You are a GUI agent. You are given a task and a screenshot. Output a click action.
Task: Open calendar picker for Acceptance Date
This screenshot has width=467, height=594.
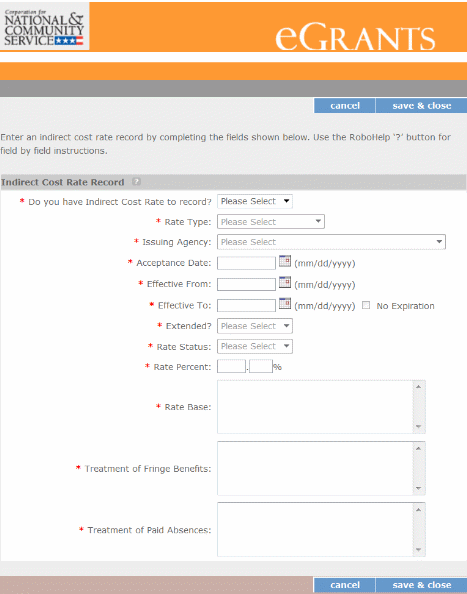285,261
